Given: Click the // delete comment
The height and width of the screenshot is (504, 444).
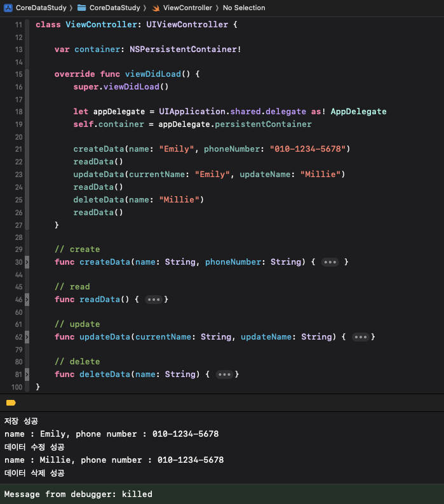Looking at the screenshot, I should (77, 362).
